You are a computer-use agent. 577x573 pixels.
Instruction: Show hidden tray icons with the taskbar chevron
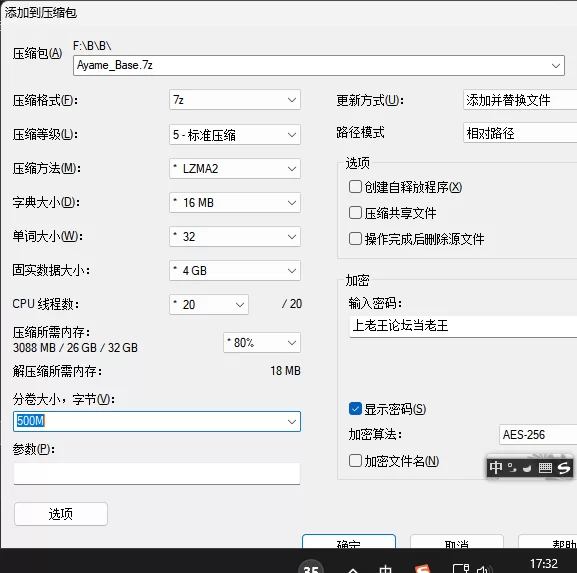pyautogui.click(x=353, y=570)
